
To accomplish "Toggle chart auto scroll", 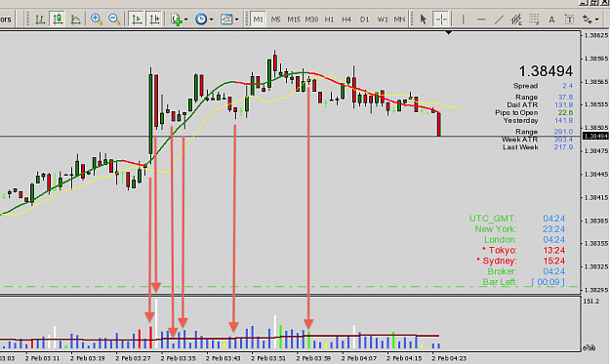I will click(137, 19).
